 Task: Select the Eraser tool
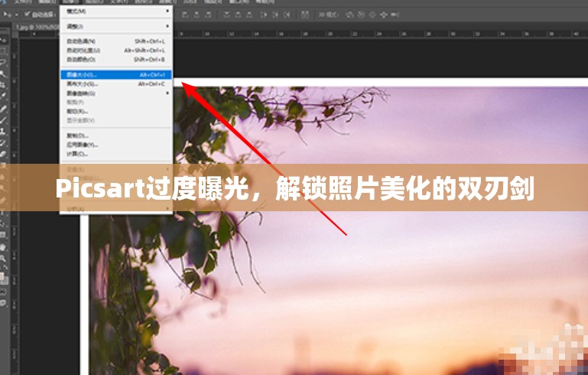click(x=4, y=154)
